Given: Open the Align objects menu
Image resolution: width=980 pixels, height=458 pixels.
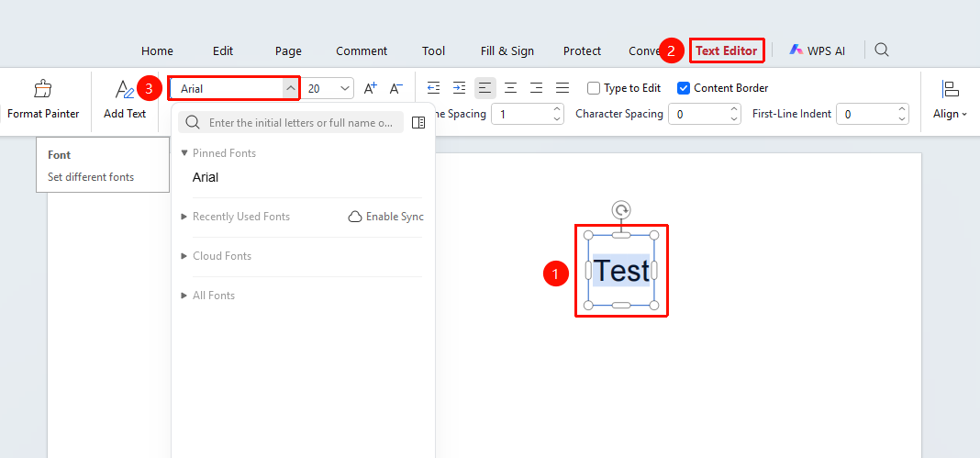Looking at the screenshot, I should pos(950,100).
